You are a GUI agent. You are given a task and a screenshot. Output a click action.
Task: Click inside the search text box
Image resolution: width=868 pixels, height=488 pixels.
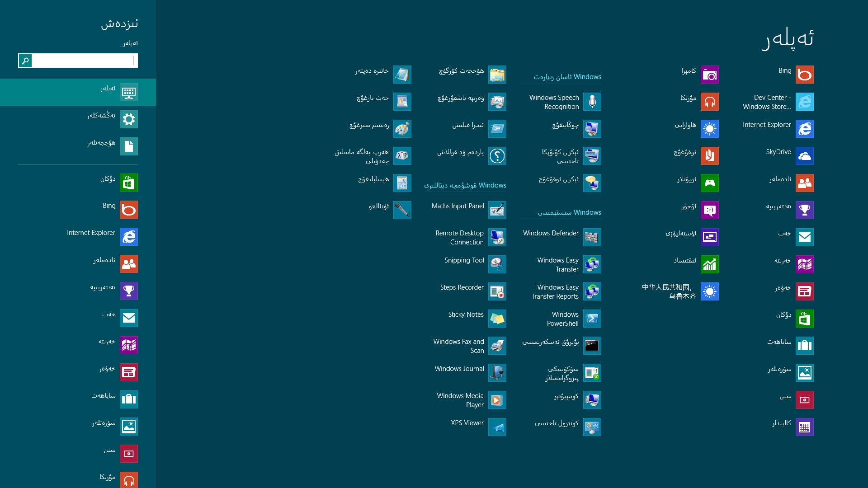tap(85, 61)
